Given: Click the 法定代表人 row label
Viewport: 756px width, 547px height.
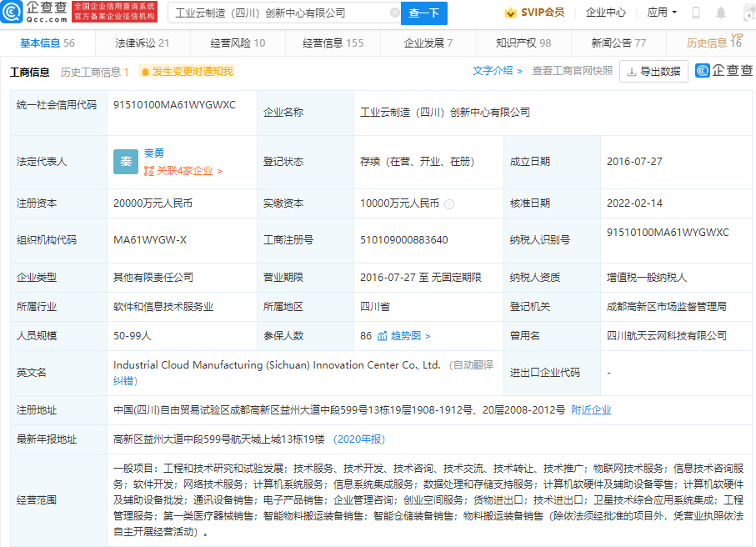Looking at the screenshot, I should click(x=42, y=162).
